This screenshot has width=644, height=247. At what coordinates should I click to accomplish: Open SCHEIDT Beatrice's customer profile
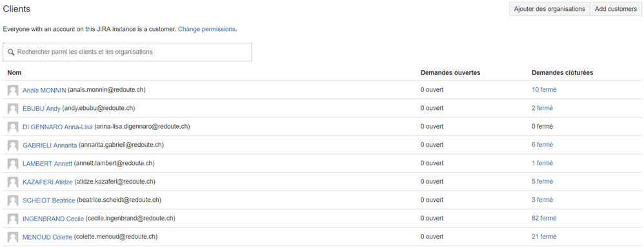tap(49, 200)
